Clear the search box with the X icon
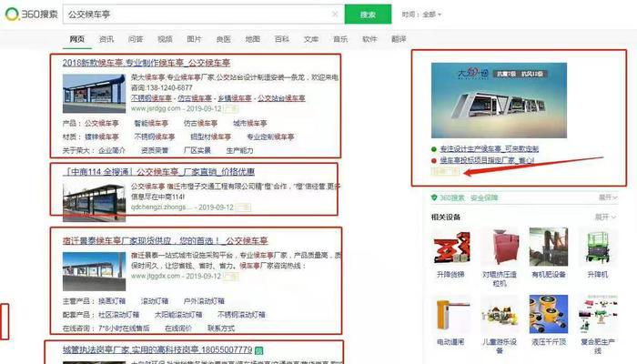 [x=335, y=15]
